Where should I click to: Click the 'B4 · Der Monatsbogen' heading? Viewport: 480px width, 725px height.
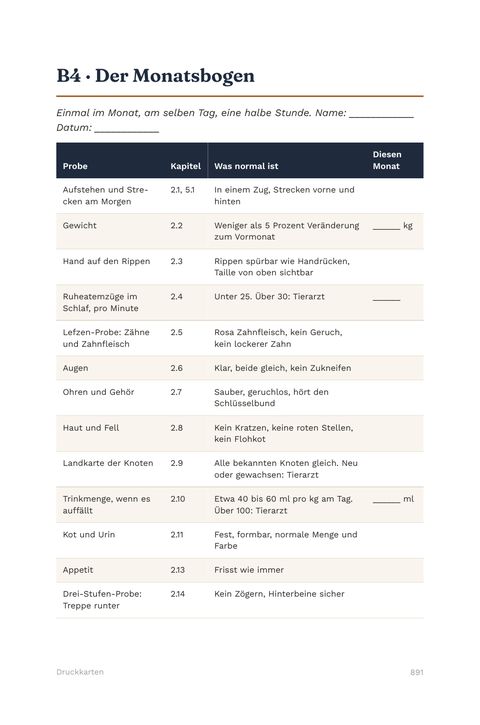click(x=155, y=76)
